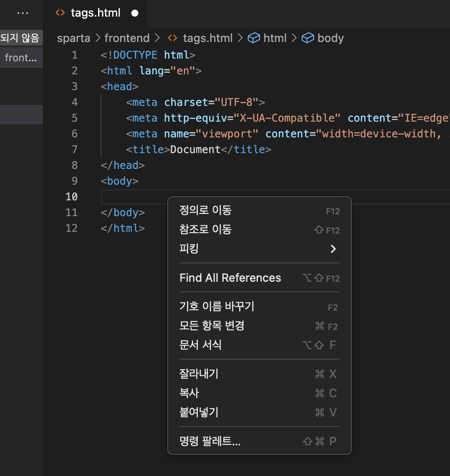Image resolution: width=450 pixels, height=476 pixels.
Task: Click the closing </html> tag line
Action: click(x=123, y=228)
